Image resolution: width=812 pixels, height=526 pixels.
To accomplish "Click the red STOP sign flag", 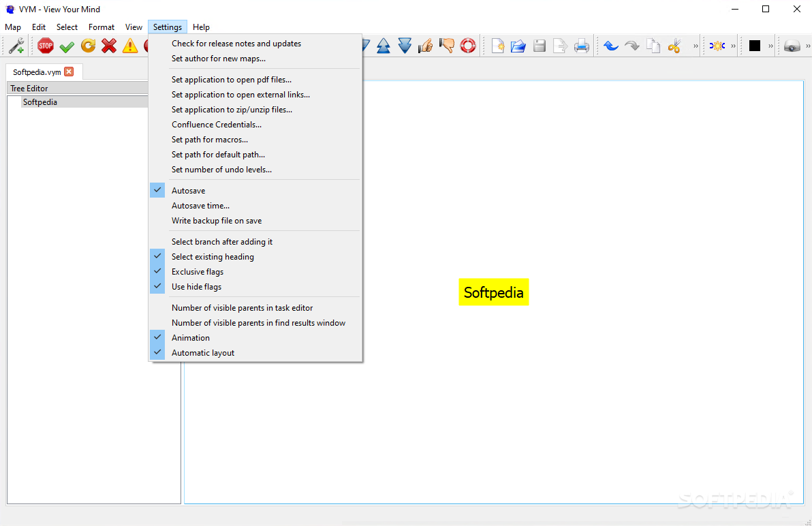I will pos(46,46).
